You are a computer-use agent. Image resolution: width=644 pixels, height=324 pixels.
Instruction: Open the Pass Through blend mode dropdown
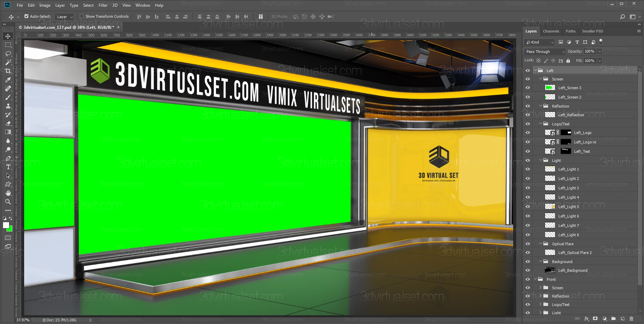[545, 52]
